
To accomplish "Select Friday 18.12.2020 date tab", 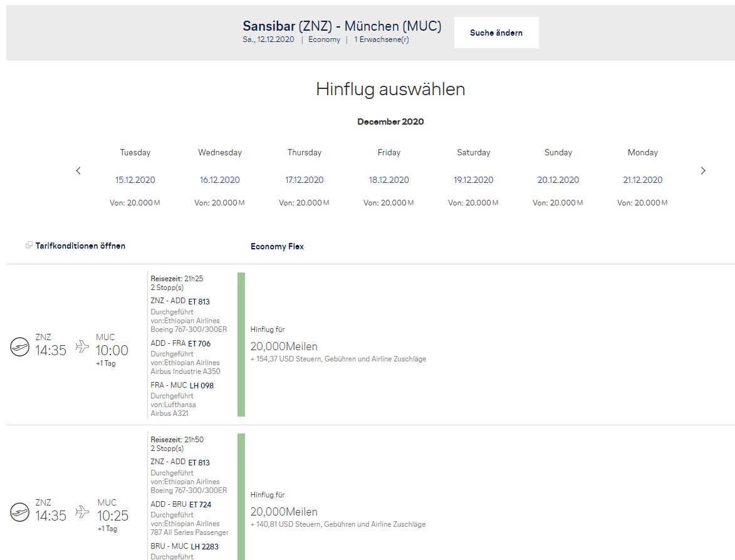I will [388, 178].
